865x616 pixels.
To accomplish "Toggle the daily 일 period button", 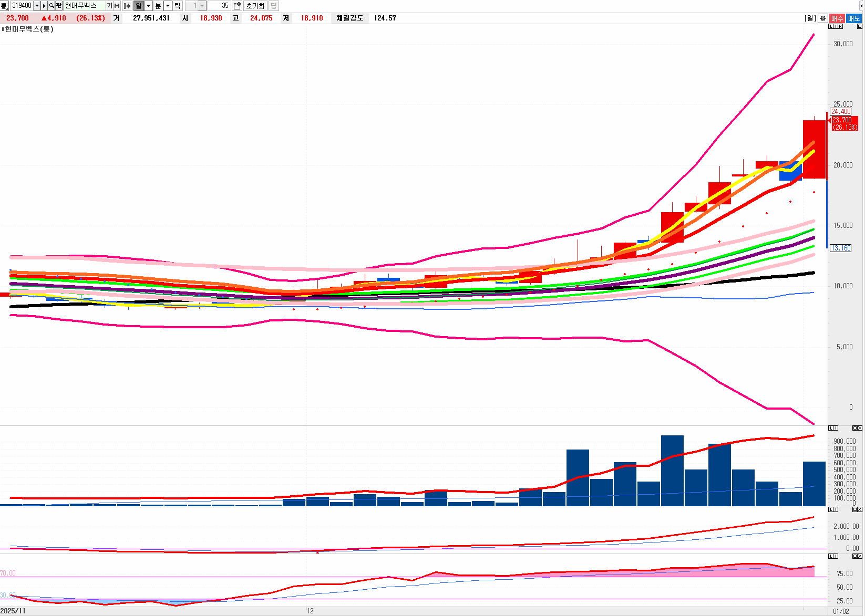I will click(x=138, y=6).
